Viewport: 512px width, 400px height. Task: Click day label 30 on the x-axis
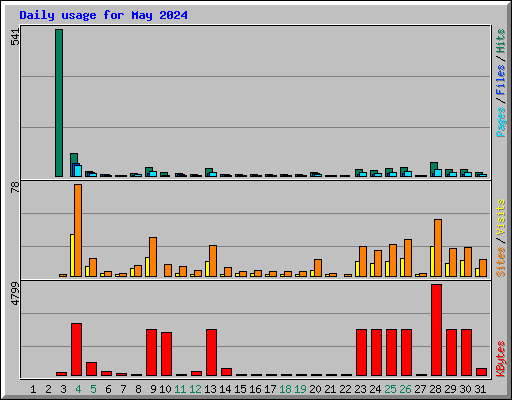(465, 389)
